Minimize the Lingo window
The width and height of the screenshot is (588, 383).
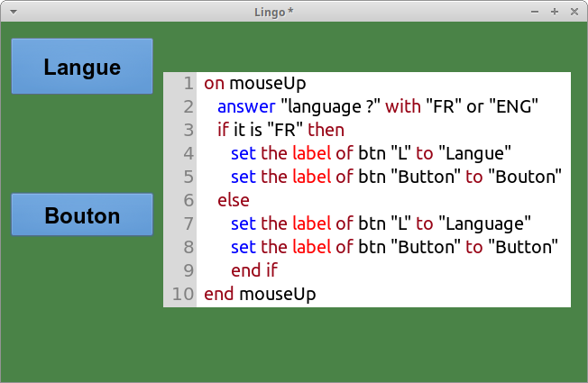pyautogui.click(x=535, y=11)
